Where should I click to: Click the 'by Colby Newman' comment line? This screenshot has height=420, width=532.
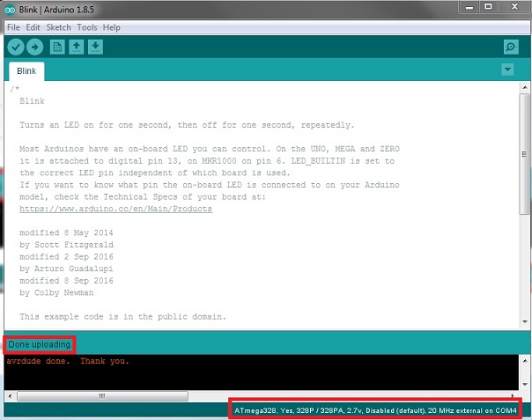pyautogui.click(x=56, y=292)
